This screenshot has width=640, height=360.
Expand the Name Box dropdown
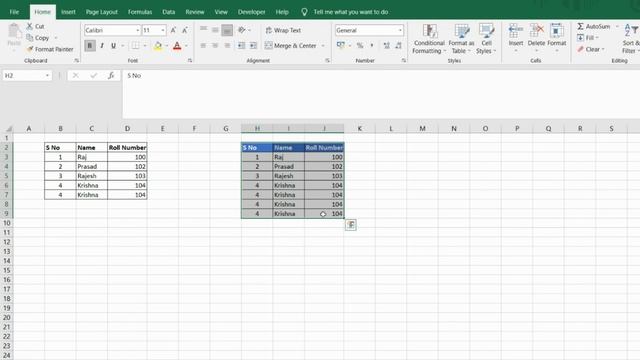coord(47,76)
